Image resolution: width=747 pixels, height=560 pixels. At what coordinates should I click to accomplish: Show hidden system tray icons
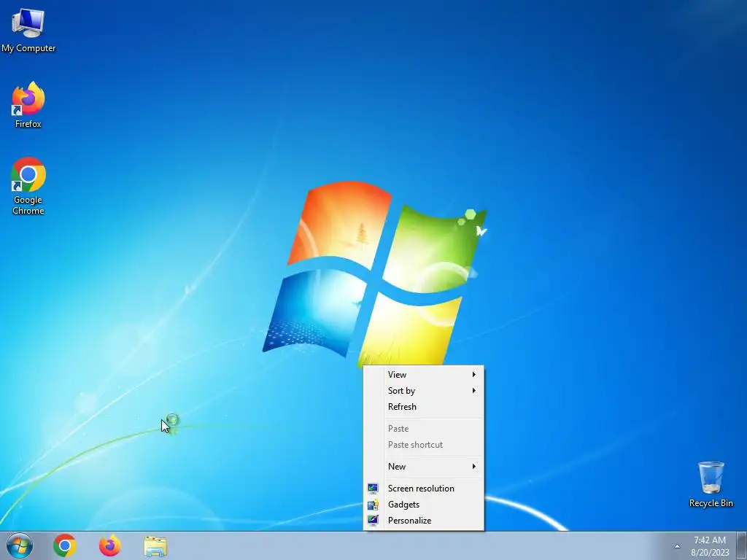point(677,546)
